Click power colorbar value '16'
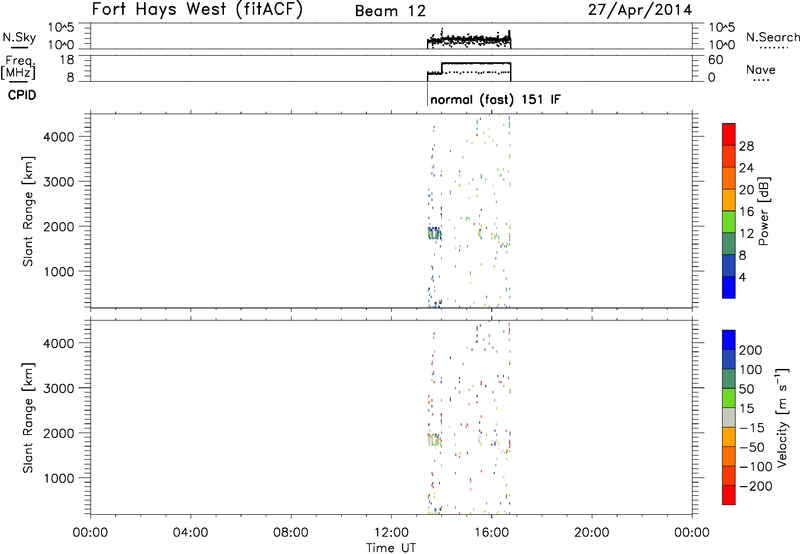Screen dimensions: 800x554 [x=746, y=212]
